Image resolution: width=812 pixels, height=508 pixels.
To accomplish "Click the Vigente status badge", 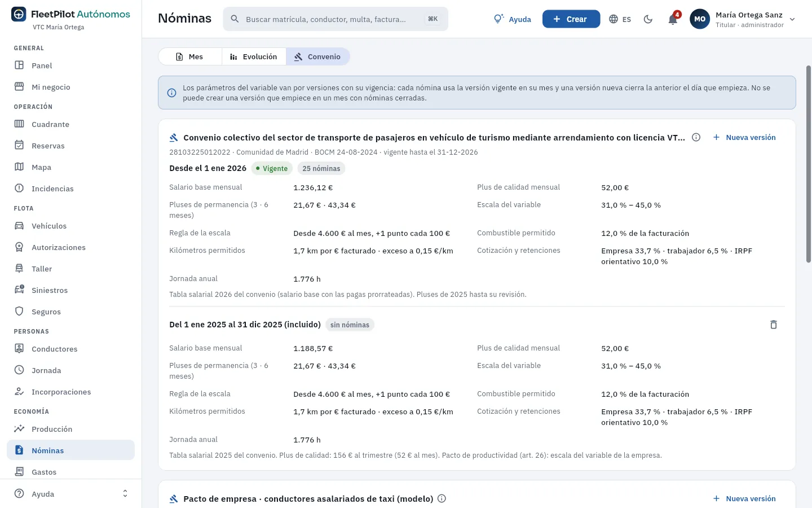I will [x=272, y=168].
